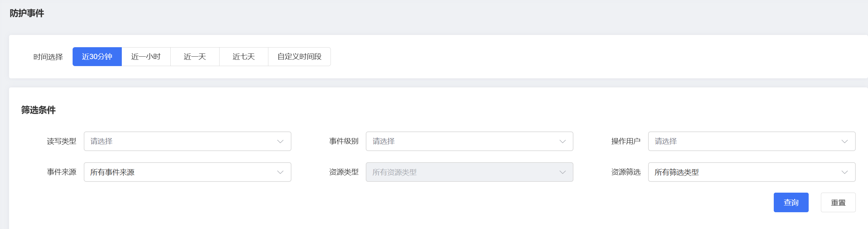Expand 所有事件来源 dropdown list

pos(181,172)
